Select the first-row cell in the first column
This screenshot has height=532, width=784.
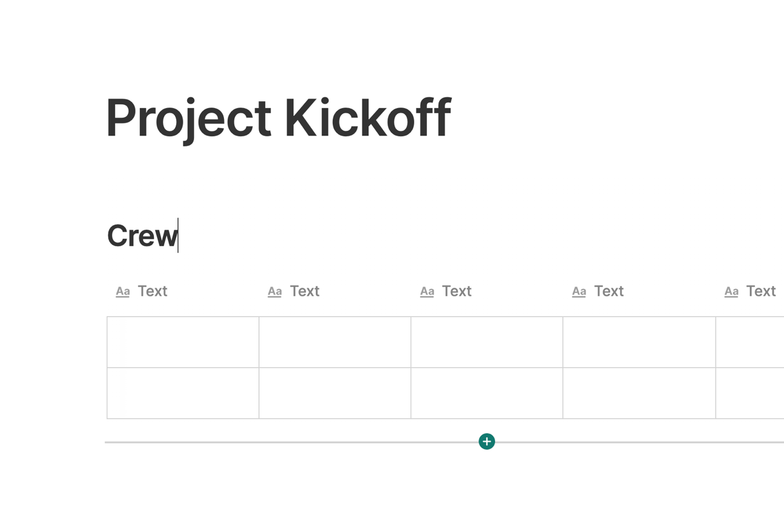(x=183, y=342)
